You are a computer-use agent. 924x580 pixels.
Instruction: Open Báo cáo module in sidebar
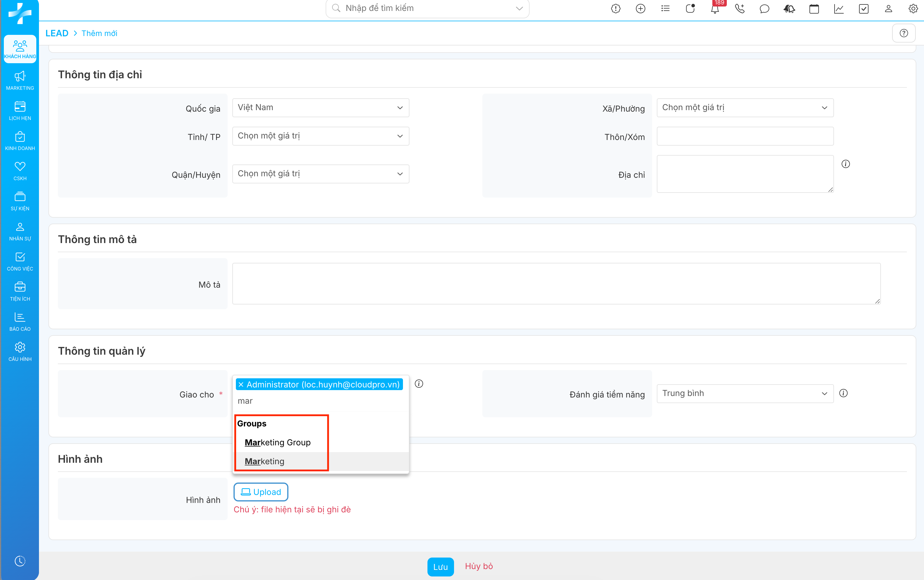click(x=20, y=322)
